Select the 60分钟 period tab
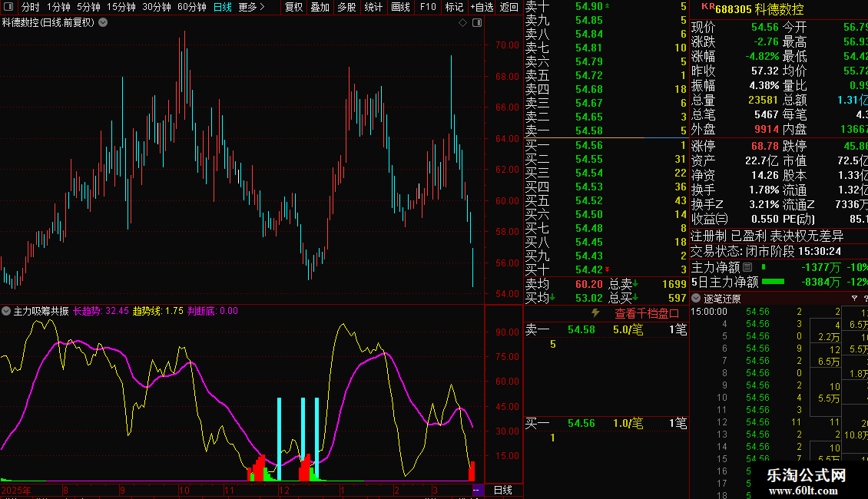 192,7
